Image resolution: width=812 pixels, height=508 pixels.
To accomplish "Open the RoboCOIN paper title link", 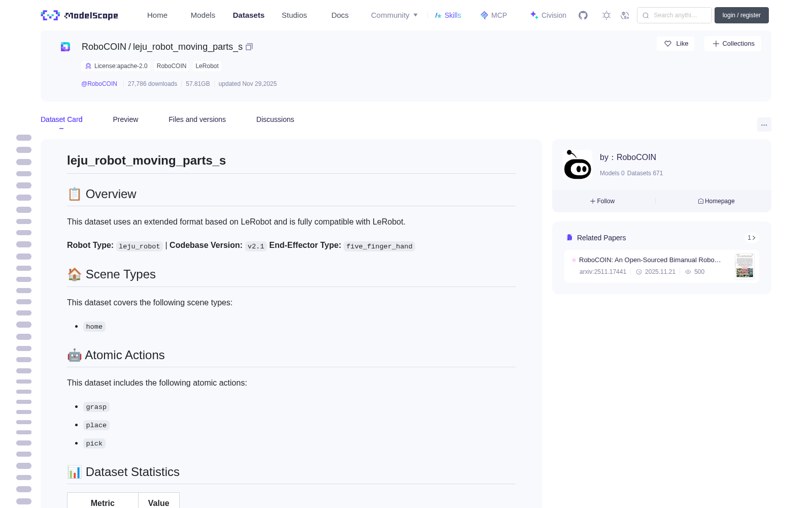I will tap(650, 260).
